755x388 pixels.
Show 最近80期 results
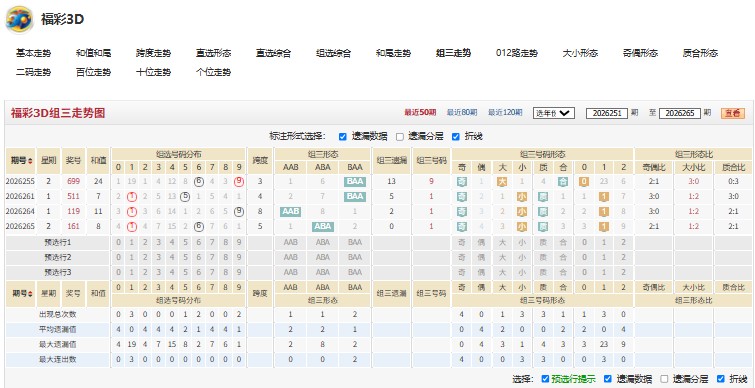[x=462, y=113]
